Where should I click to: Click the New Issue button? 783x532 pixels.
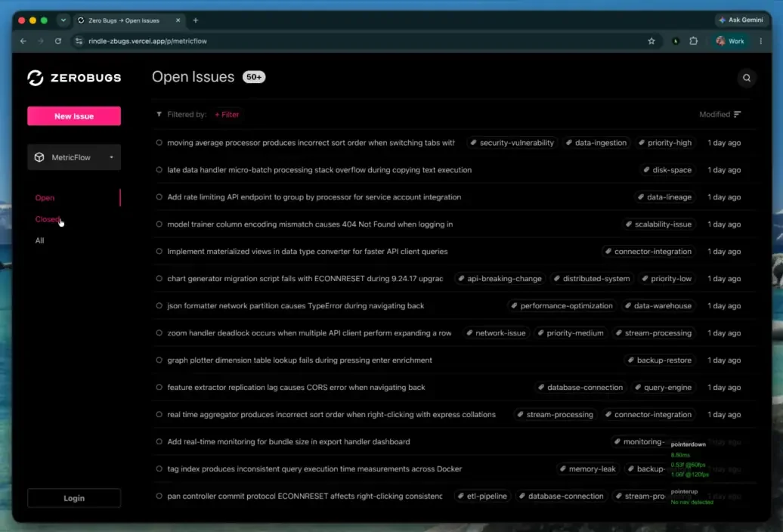coord(74,116)
